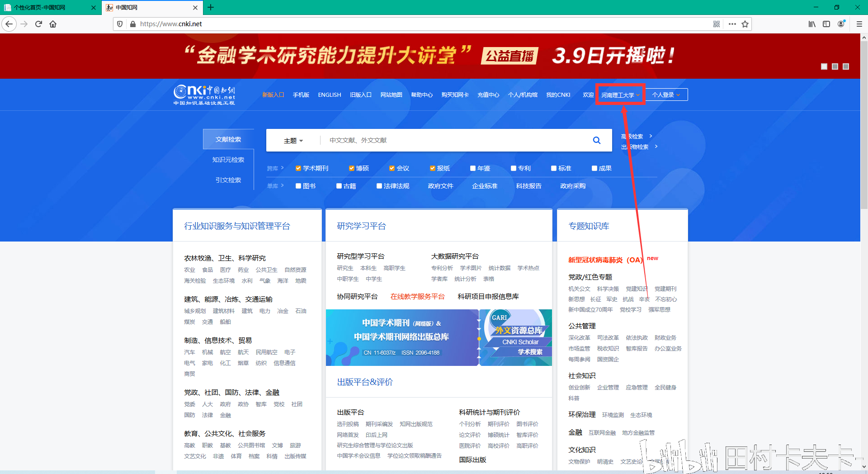
Task: Uncheck the 博硕 checkbox
Action: (351, 168)
